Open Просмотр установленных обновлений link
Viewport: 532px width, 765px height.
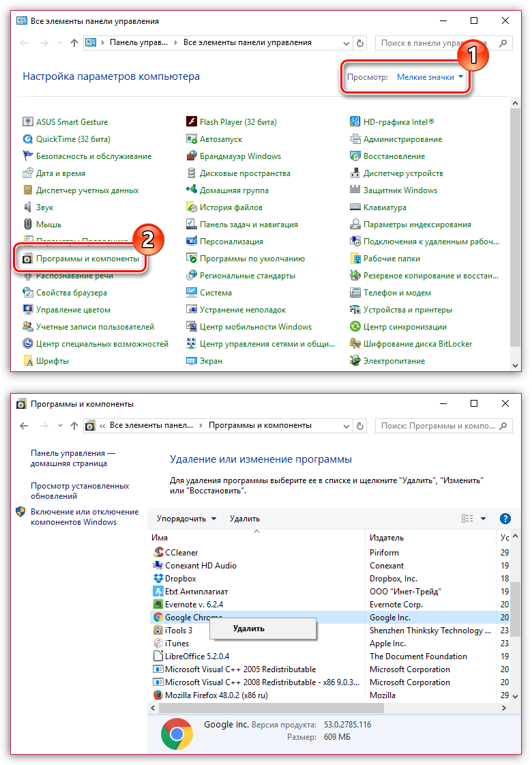point(80,491)
